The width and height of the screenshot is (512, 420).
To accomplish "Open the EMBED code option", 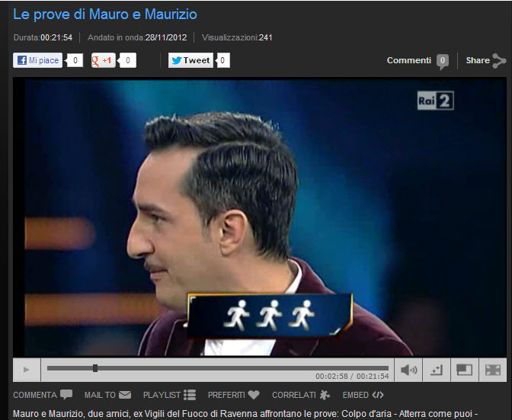I will (x=377, y=395).
